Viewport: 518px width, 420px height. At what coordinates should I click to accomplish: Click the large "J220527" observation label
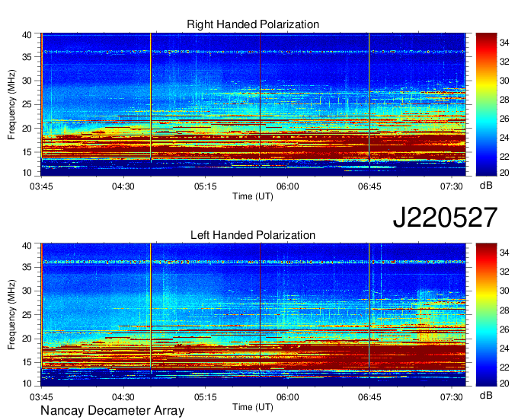click(x=445, y=218)
